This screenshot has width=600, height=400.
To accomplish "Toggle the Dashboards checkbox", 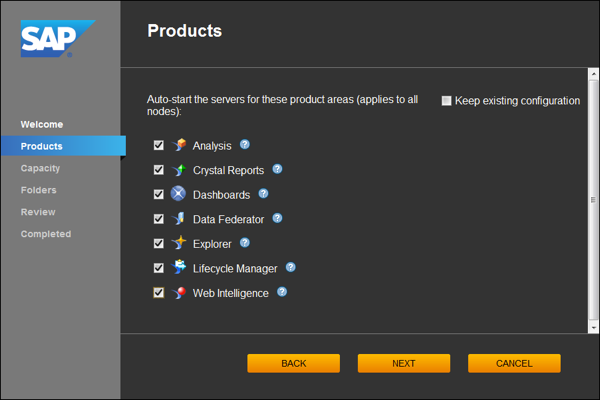I will pyautogui.click(x=159, y=194).
